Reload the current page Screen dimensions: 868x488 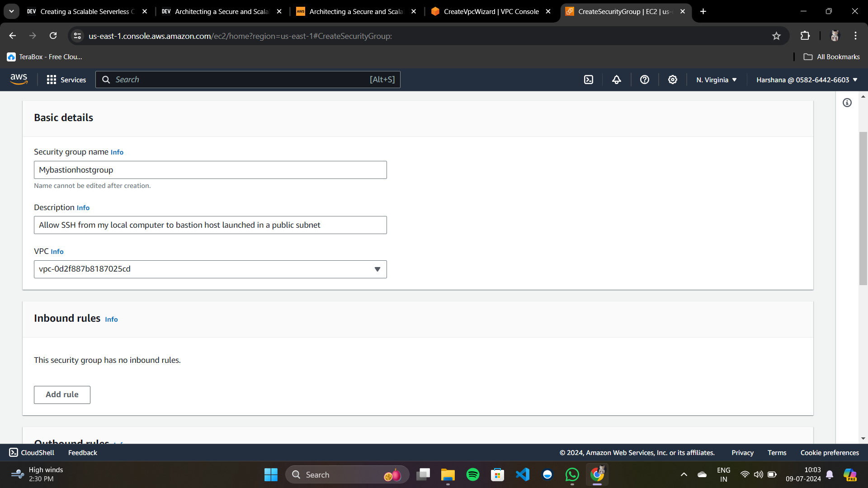(53, 36)
